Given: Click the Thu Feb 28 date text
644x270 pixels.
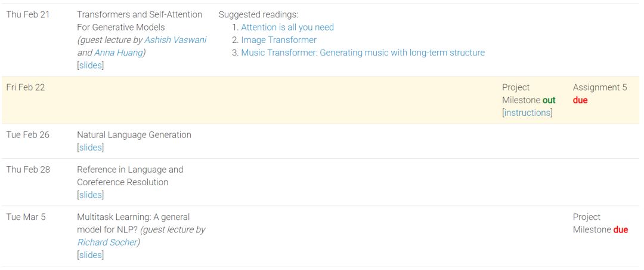Looking at the screenshot, I should pyautogui.click(x=28, y=170).
